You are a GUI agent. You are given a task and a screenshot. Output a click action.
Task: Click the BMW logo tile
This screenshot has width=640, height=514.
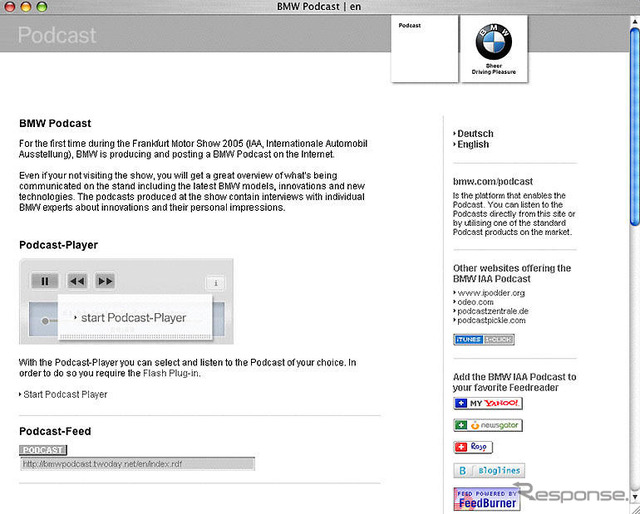494,49
